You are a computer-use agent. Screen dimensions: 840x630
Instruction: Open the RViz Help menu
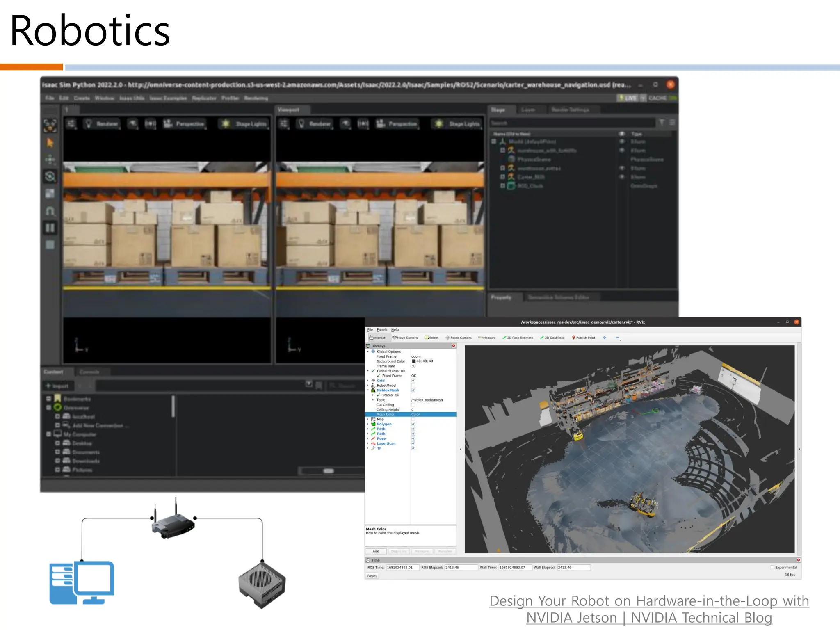coord(395,329)
